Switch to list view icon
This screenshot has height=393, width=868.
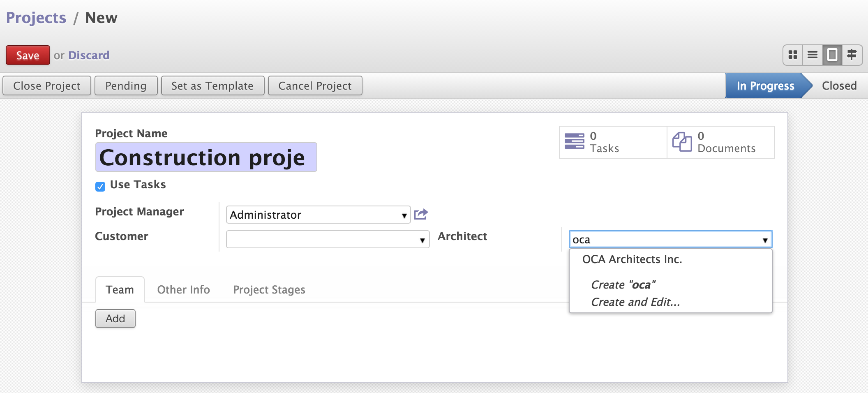click(x=813, y=55)
